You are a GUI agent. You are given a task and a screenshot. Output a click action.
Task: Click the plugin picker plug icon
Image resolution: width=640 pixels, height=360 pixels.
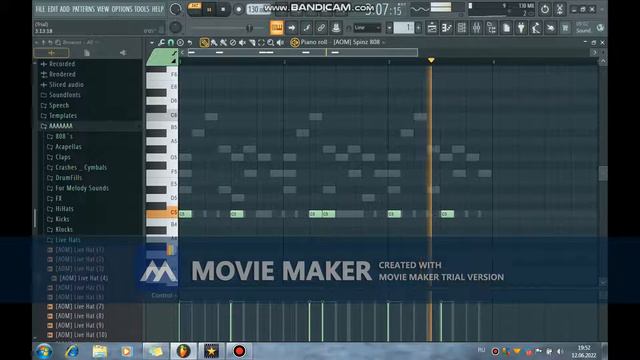pos(521,28)
